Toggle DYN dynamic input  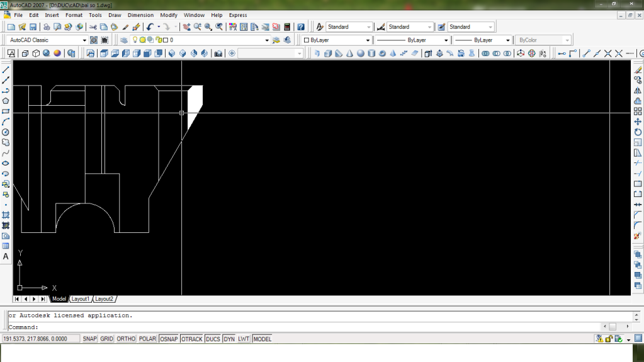(229, 339)
